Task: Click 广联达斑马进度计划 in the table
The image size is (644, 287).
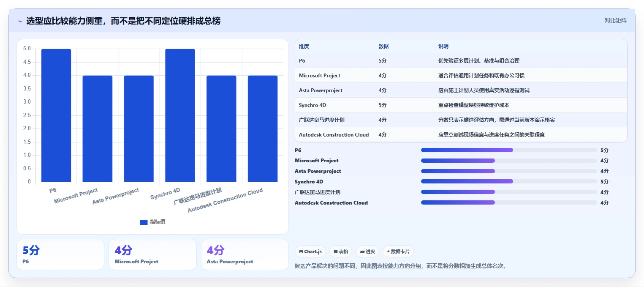Action: point(321,120)
